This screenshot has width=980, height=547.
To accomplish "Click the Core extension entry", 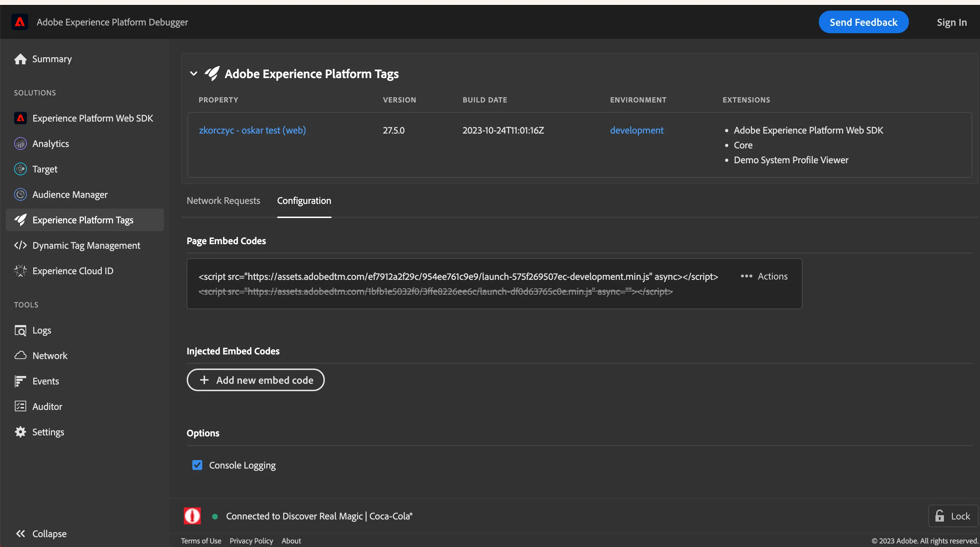I will [x=743, y=145].
